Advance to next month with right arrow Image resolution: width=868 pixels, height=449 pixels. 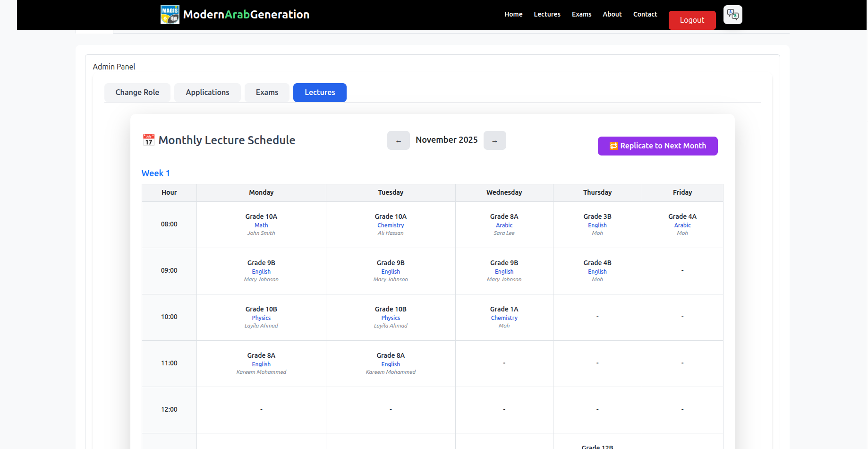click(494, 141)
